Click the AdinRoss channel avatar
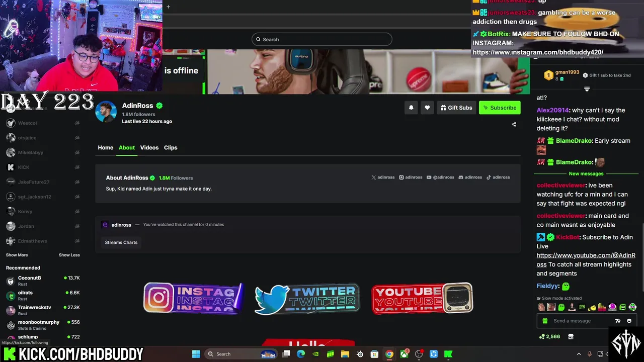 tap(106, 112)
